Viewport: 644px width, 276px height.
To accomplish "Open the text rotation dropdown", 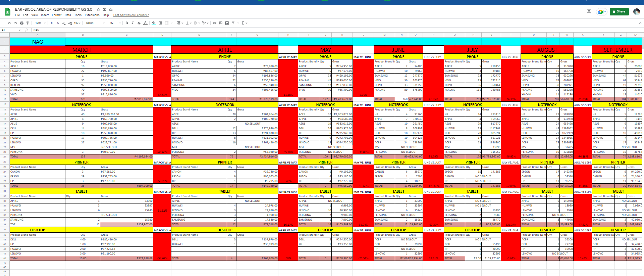I will 205,23.
